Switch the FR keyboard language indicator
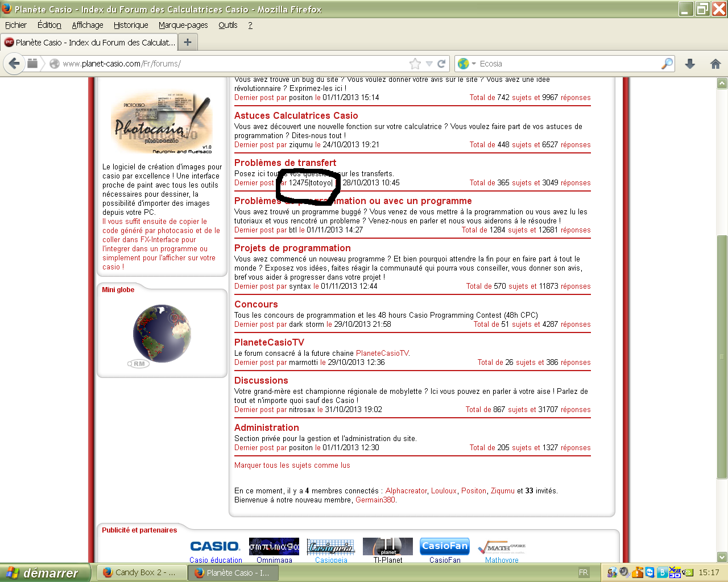Image resolution: width=728 pixels, height=582 pixels. (x=584, y=572)
